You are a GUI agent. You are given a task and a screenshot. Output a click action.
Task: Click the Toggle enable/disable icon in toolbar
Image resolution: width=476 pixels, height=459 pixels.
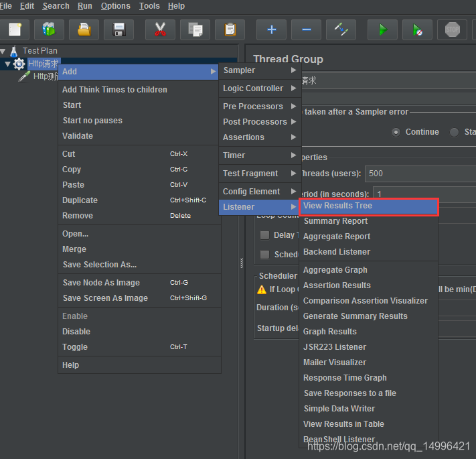(x=341, y=29)
